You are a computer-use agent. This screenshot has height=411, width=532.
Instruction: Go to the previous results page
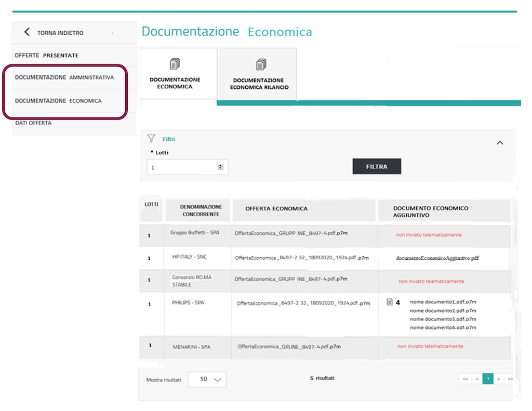(x=476, y=379)
